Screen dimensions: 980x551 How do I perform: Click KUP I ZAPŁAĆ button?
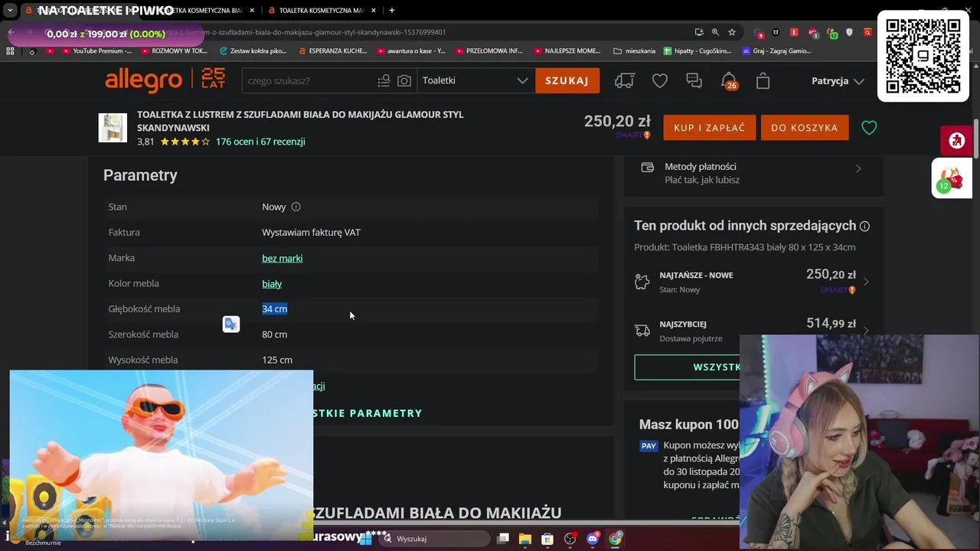point(710,128)
